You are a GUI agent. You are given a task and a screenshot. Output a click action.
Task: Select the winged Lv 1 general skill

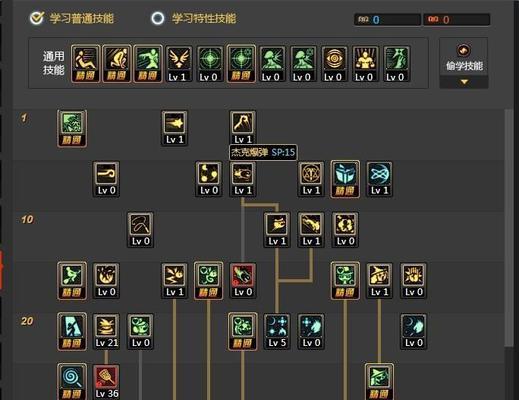pyautogui.click(x=179, y=64)
